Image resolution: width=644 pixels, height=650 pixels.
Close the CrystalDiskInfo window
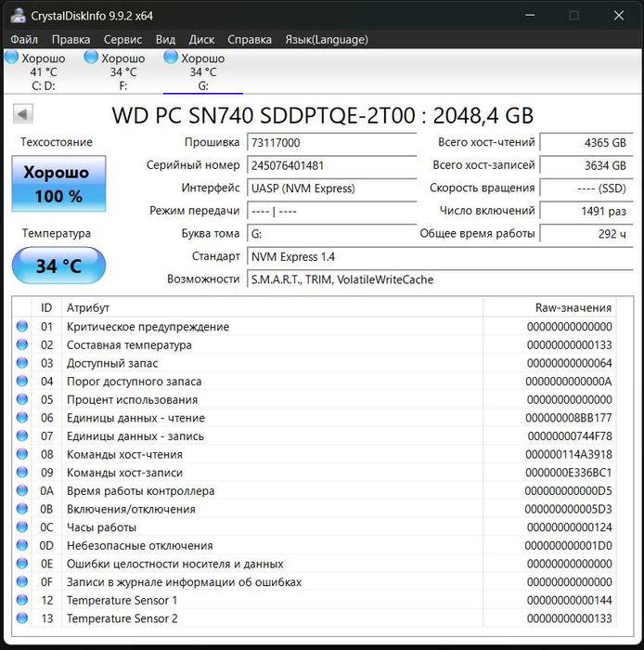click(x=618, y=16)
